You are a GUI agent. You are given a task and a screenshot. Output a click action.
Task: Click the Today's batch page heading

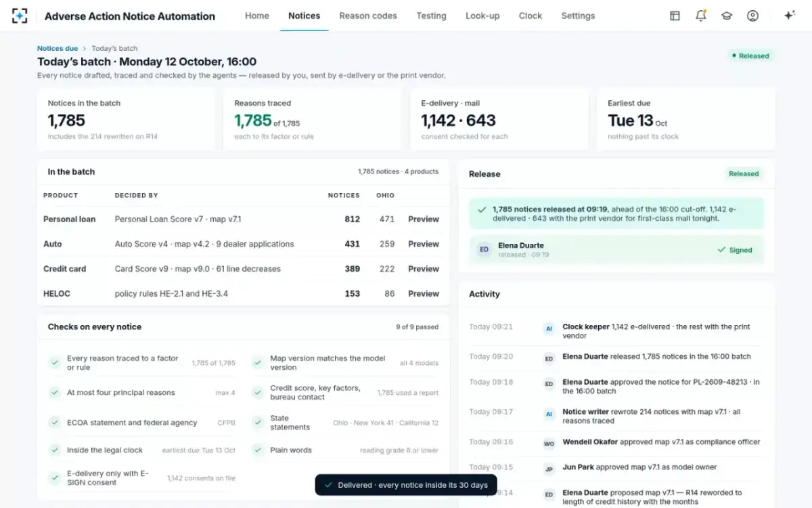pos(147,62)
